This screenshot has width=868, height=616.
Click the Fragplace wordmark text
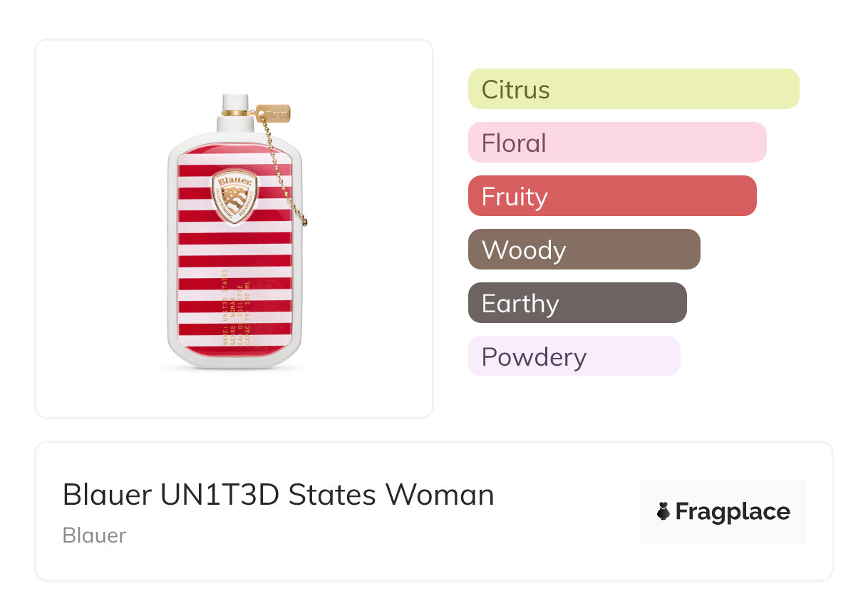(732, 512)
